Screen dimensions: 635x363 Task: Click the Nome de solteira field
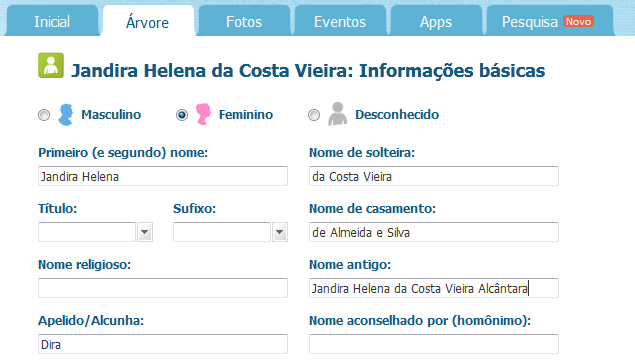(434, 176)
